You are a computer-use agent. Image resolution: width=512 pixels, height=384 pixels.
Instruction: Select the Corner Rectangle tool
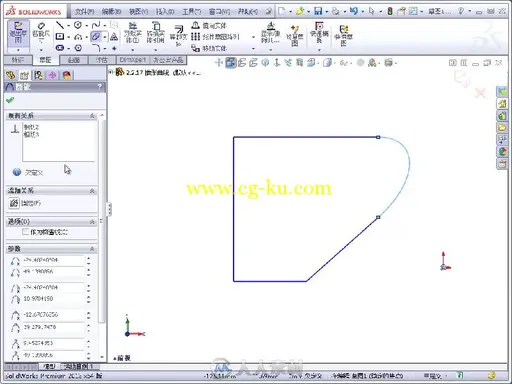pyautogui.click(x=60, y=36)
